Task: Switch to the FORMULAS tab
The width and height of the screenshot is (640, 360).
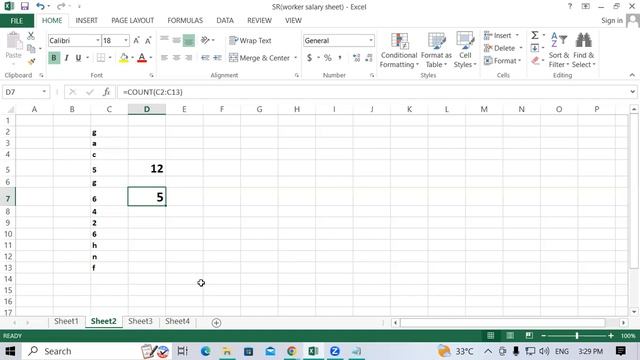Action: coord(185,20)
